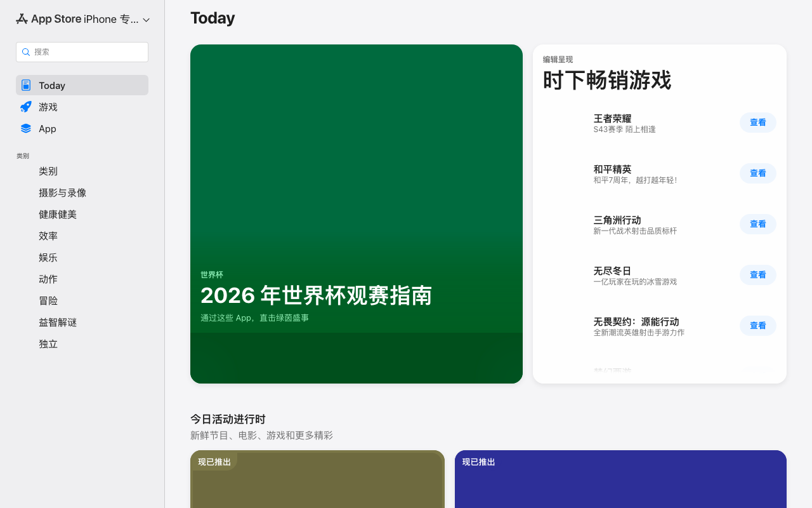This screenshot has width=812, height=508.
Task: Select the Today sidebar icon
Action: pos(26,85)
